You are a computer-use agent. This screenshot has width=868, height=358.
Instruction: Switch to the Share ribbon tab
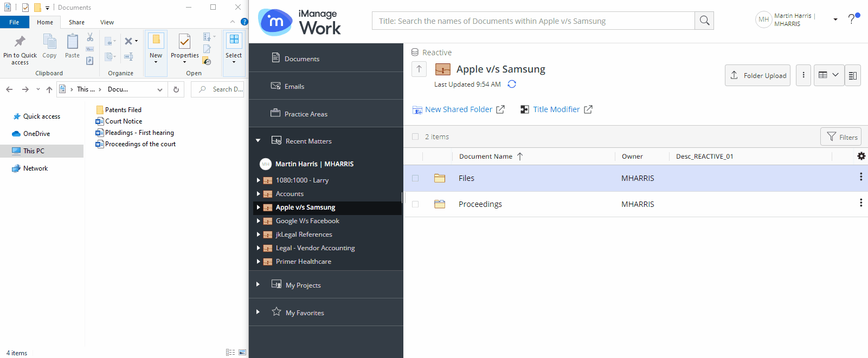[x=76, y=22]
